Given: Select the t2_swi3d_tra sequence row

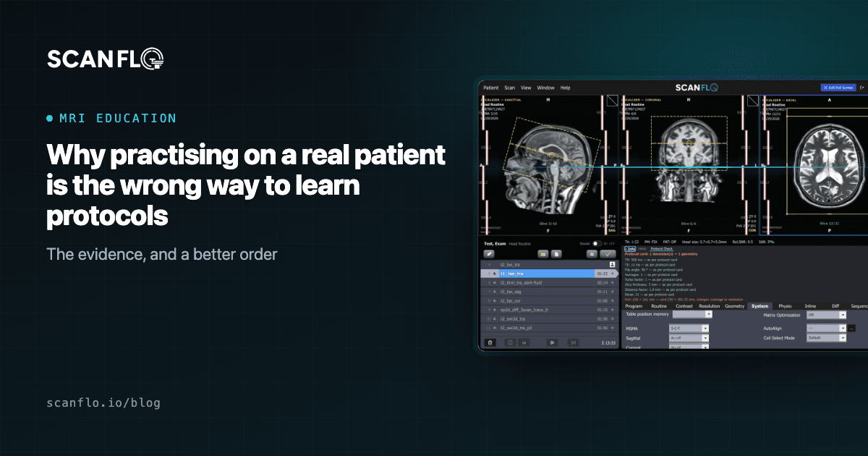Looking at the screenshot, I should (x=550, y=318).
